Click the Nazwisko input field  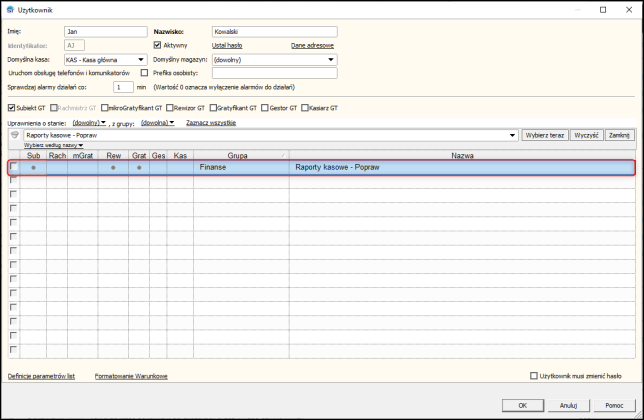click(275, 32)
